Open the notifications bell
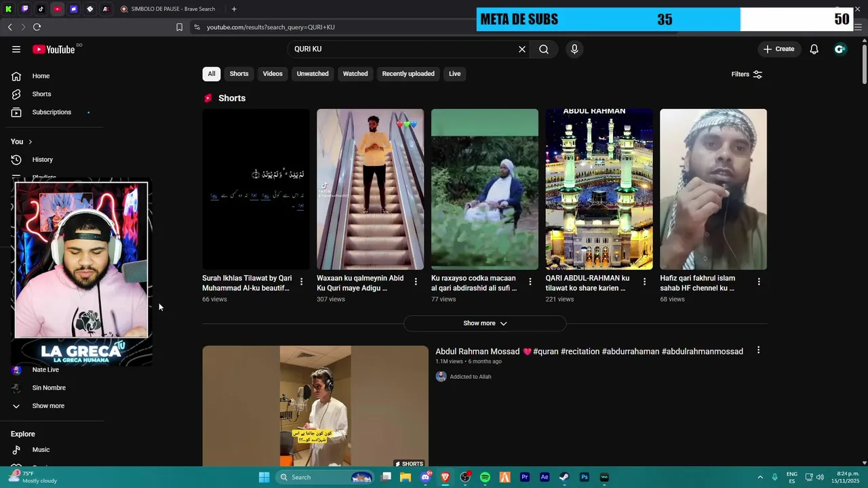The image size is (868, 488). (x=814, y=49)
